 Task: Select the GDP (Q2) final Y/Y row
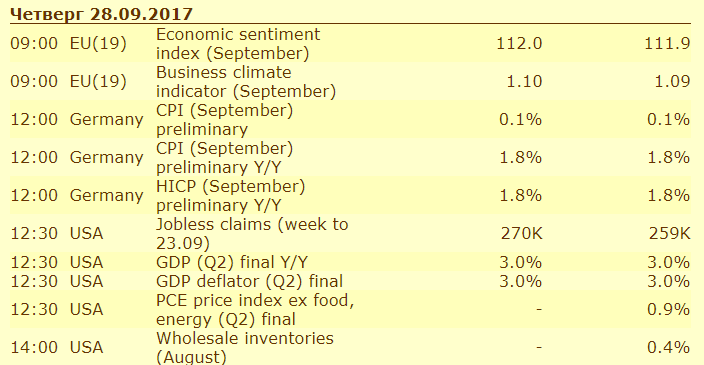[350, 262]
